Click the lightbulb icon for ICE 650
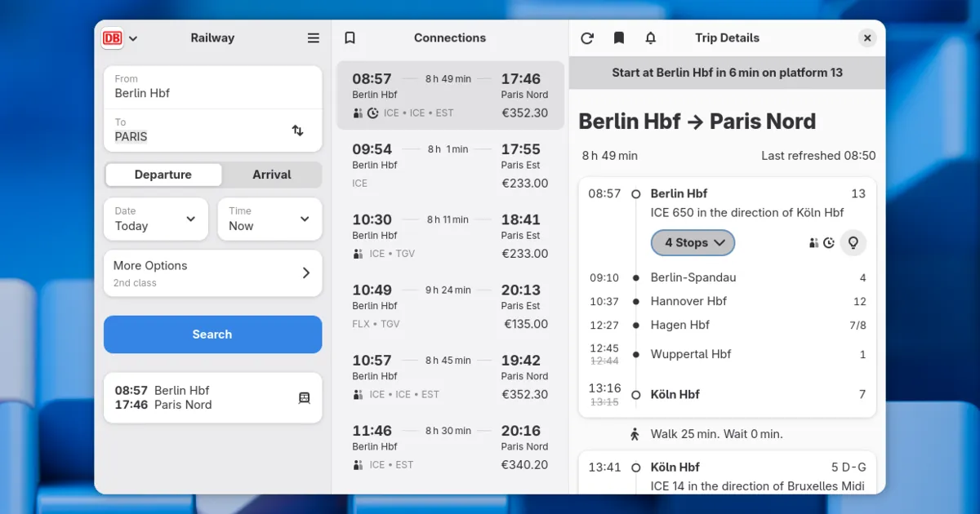Image resolution: width=980 pixels, height=514 pixels. (853, 242)
